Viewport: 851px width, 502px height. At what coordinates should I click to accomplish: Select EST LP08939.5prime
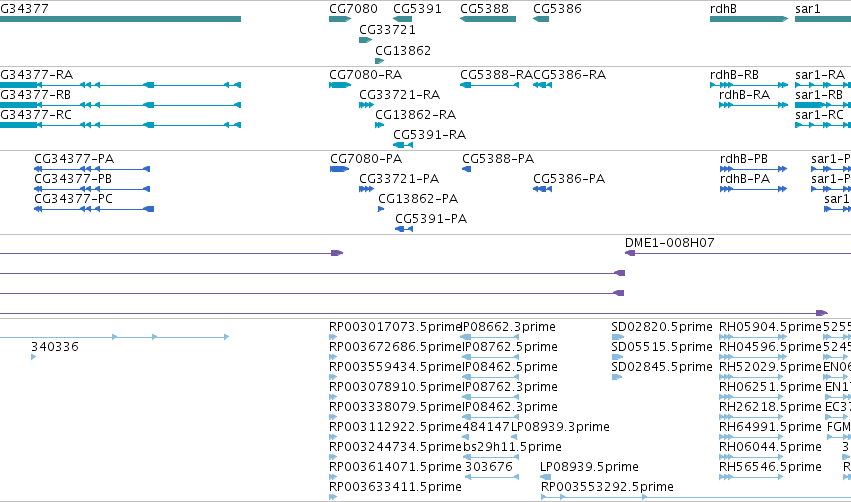(x=545, y=478)
